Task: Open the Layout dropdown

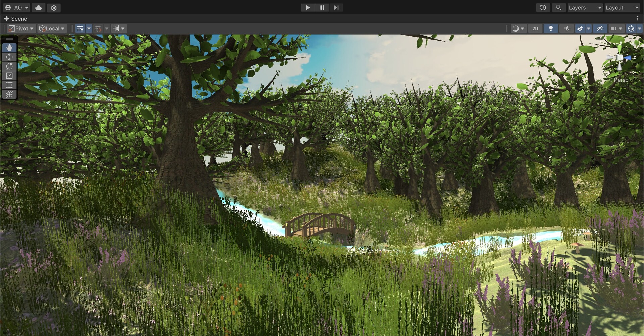Action: pyautogui.click(x=622, y=7)
